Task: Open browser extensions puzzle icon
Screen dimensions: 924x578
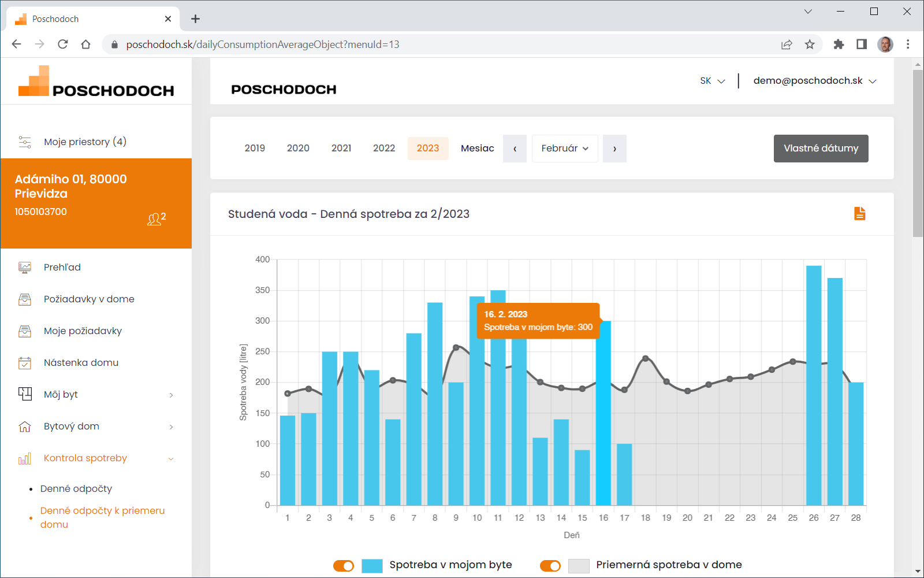Action: tap(839, 45)
